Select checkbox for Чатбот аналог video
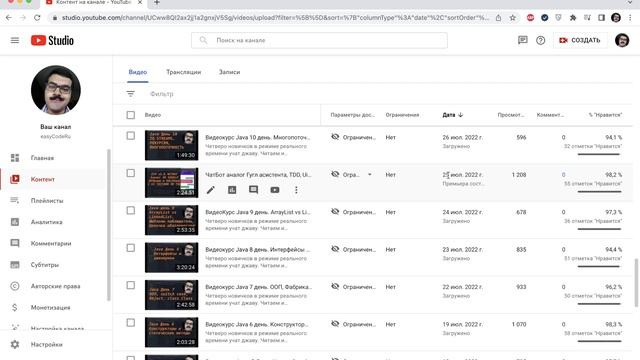Image resolution: width=640 pixels, height=360 pixels. pyautogui.click(x=131, y=173)
